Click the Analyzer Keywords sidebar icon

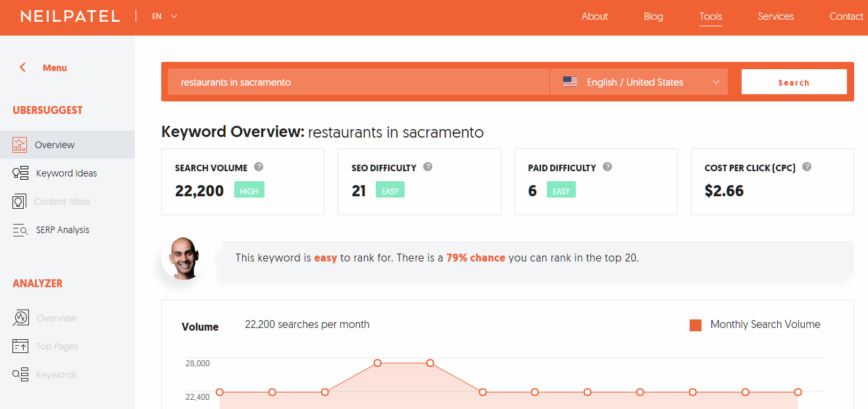[x=20, y=375]
